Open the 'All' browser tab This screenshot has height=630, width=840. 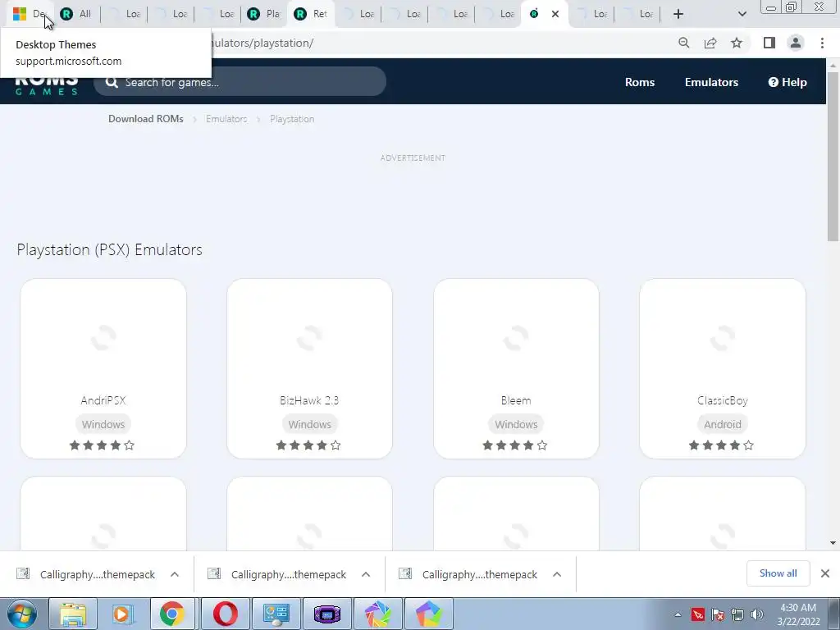(76, 14)
